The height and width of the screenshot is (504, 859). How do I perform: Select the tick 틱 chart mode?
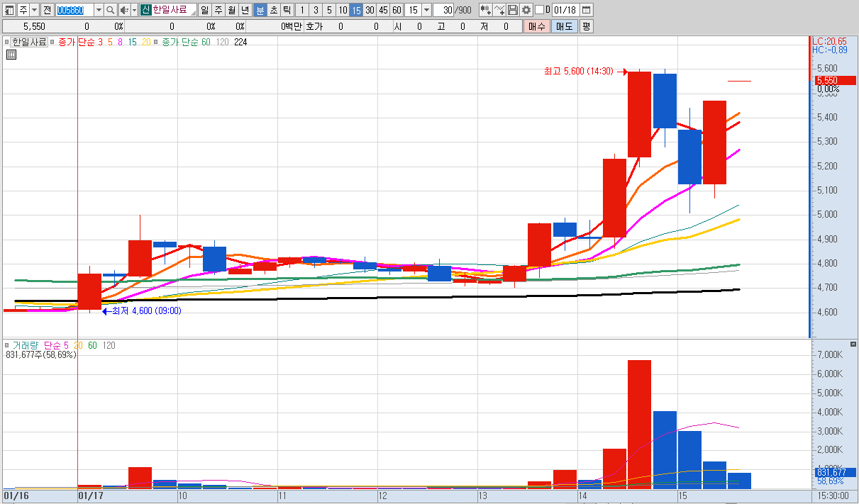(287, 10)
